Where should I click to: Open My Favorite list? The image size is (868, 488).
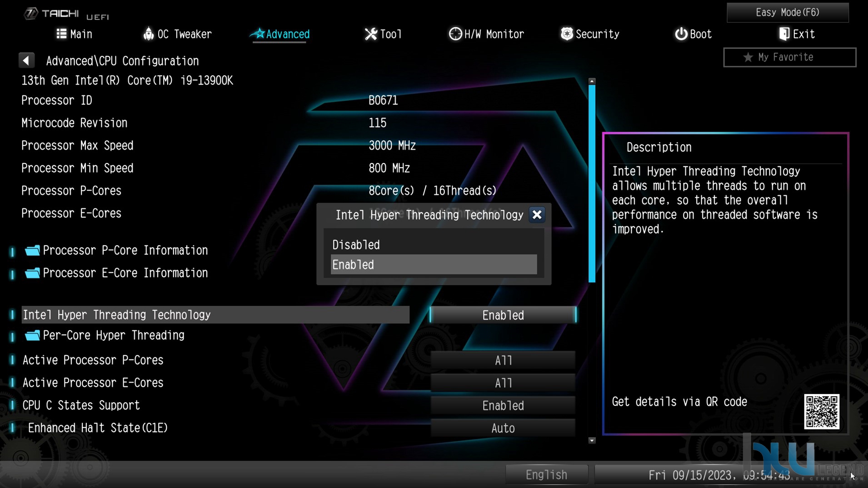pyautogui.click(x=790, y=57)
